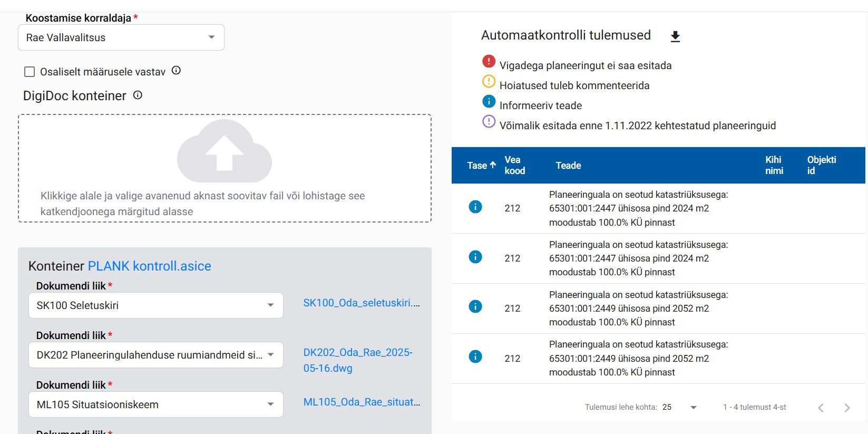Click the cloud upload icon
Screen dimensions: 868x434
click(x=225, y=151)
